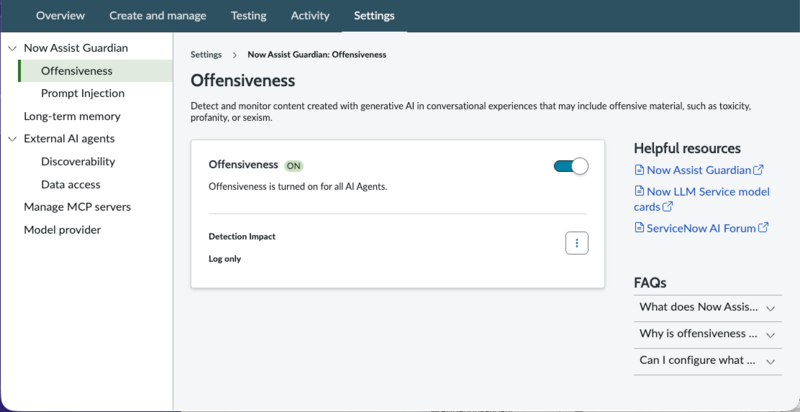Image resolution: width=800 pixels, height=412 pixels.
Task: Click the green ON status badge
Action: [x=294, y=166]
